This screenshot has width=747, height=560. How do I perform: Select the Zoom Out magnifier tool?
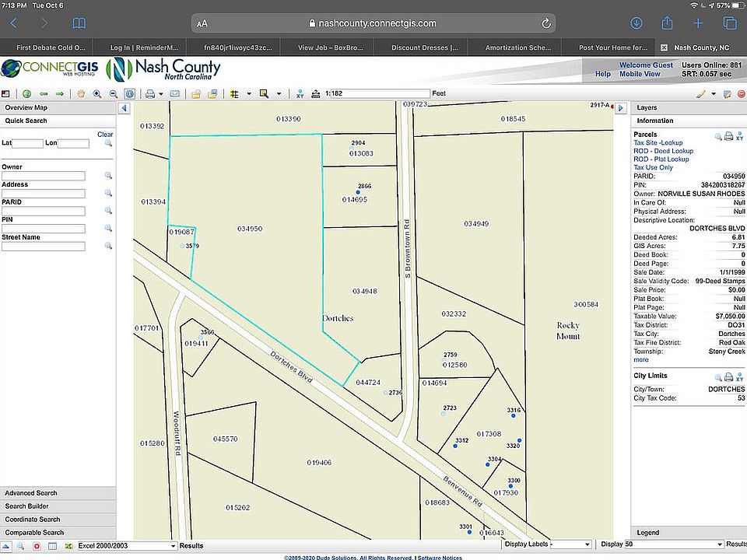[x=114, y=94]
